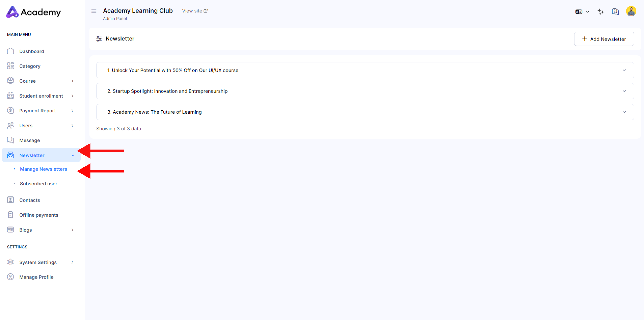Select Manage Newsletters submenu item
Image resolution: width=644 pixels, height=320 pixels.
point(44,169)
